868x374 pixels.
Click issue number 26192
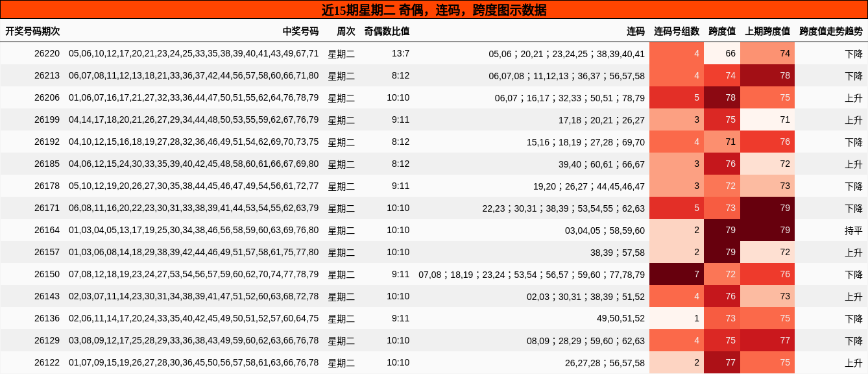point(47,142)
